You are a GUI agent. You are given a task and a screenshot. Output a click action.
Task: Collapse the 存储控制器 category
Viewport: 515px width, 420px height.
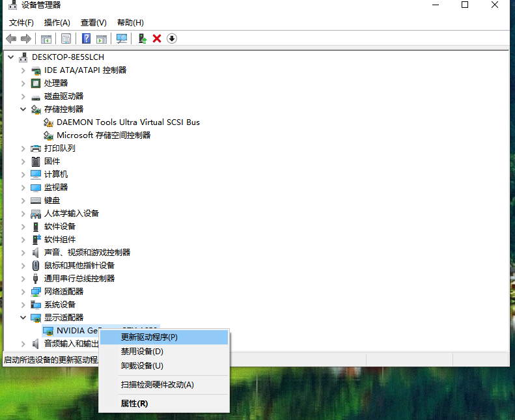[23, 109]
